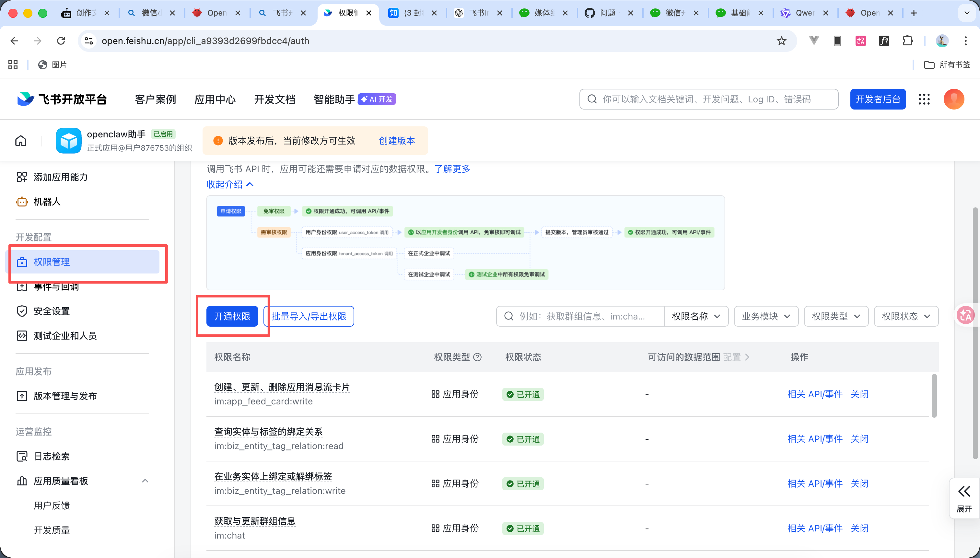Collapse the 应用质量看板 section
This screenshot has width=980, height=558.
pos(145,480)
